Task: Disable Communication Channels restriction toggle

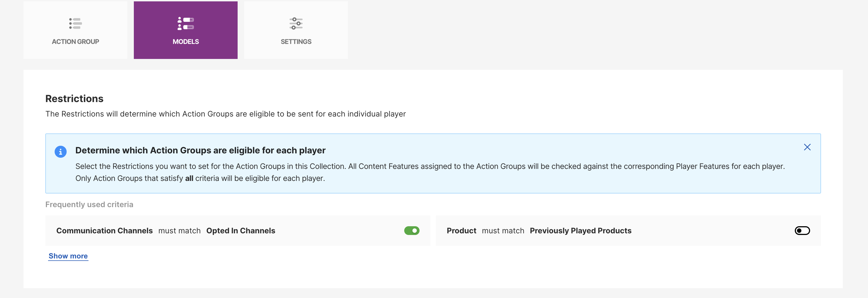Action: (411, 231)
